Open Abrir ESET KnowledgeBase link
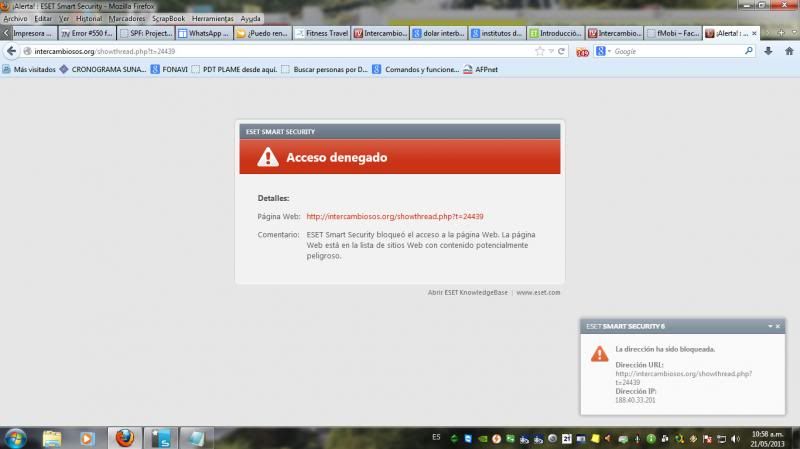Viewport: 800px width, 449px height. tap(468, 292)
